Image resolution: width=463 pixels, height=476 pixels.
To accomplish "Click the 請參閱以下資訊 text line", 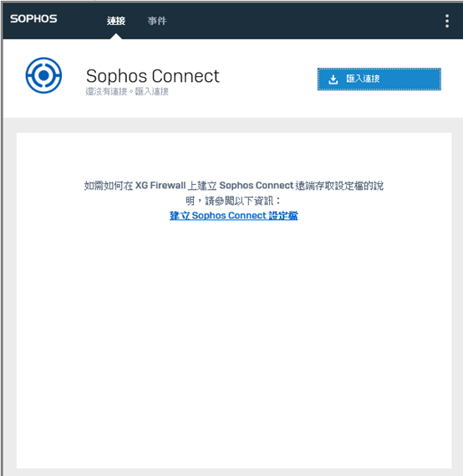I will tap(233, 201).
